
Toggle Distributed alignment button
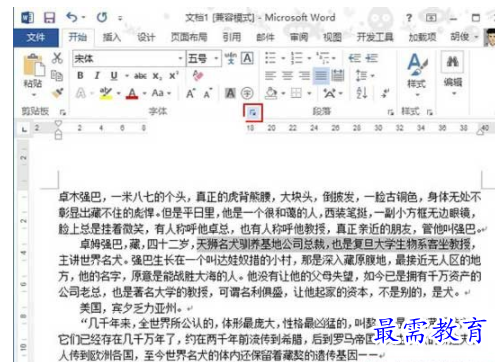337,76
